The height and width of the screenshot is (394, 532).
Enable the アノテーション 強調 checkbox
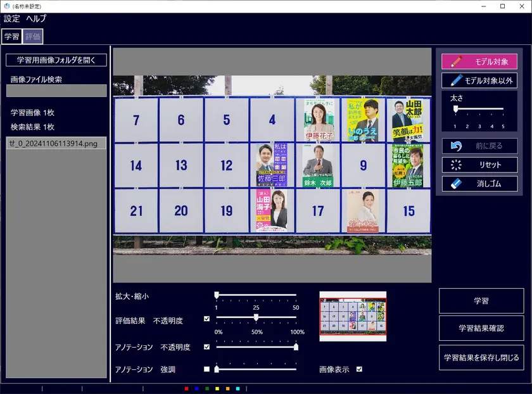pos(207,367)
